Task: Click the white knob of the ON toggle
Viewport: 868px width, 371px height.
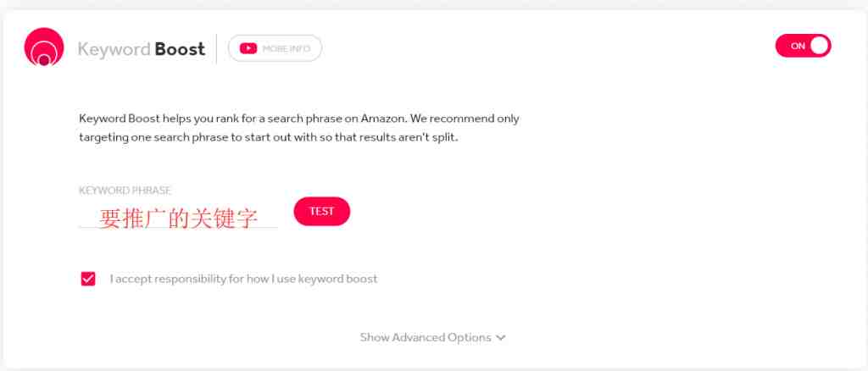Action: (820, 46)
